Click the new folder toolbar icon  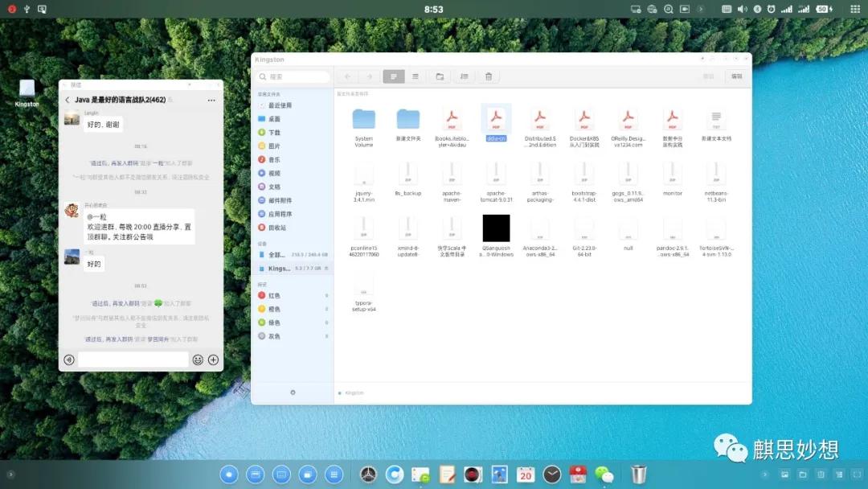point(440,76)
